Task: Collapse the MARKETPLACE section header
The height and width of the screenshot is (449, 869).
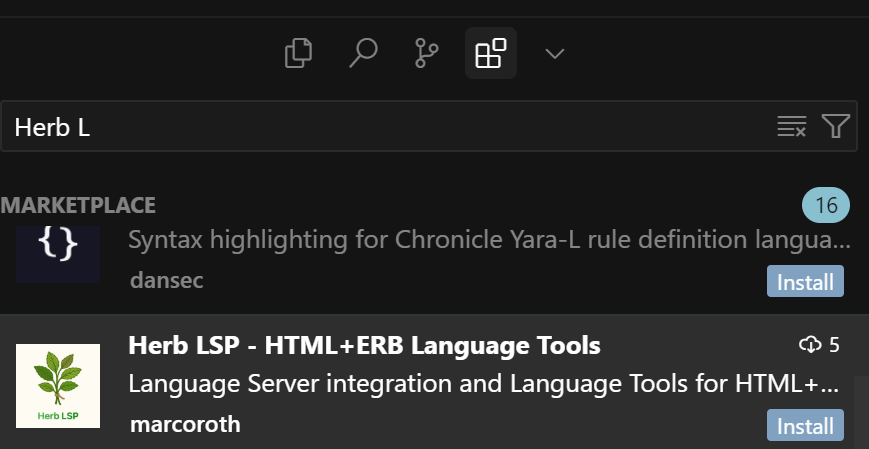Action: coord(78,206)
